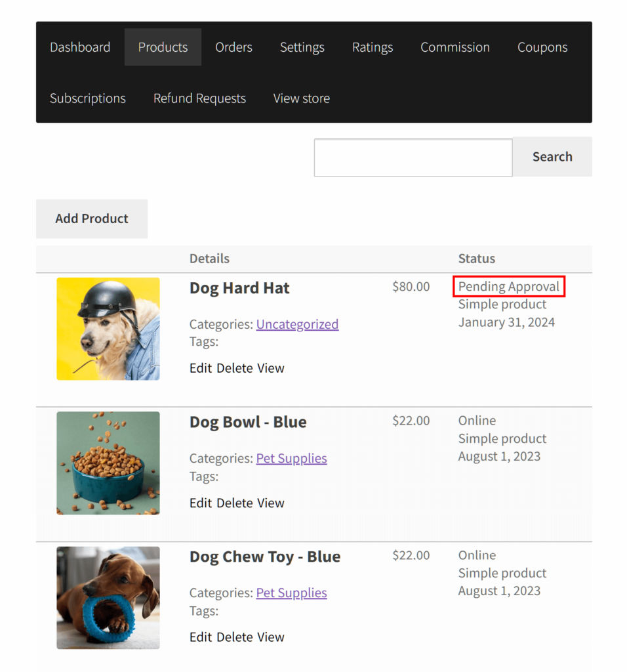Open vendor Settings page
Image resolution: width=627 pixels, height=672 pixels.
[302, 47]
